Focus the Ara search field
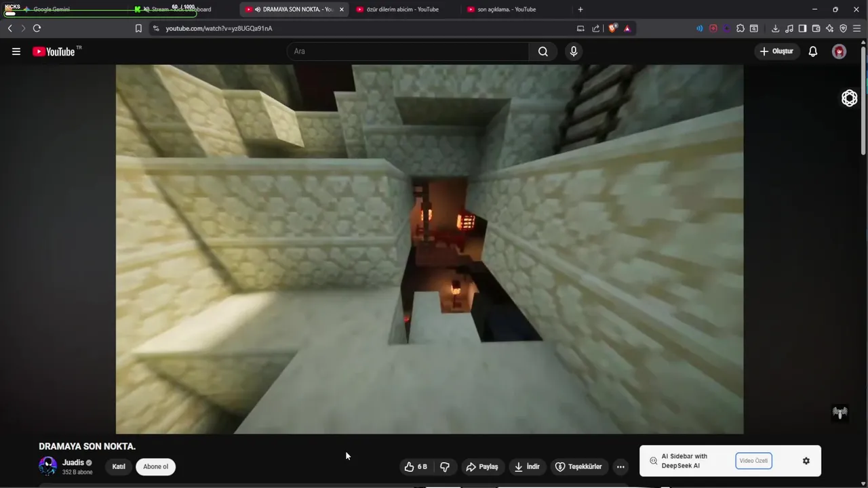Image resolution: width=868 pixels, height=488 pixels. (x=409, y=52)
